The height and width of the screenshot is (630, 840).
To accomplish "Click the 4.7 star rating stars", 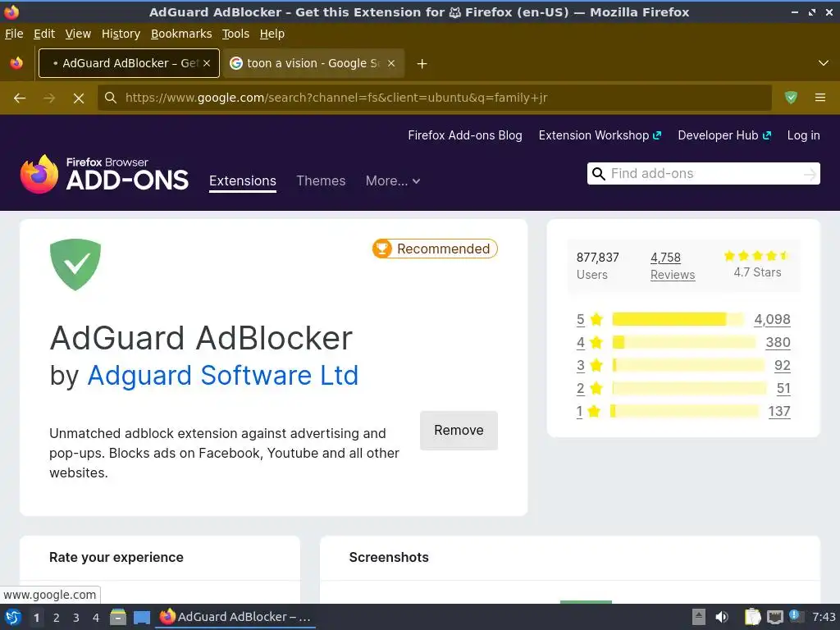I will [x=756, y=256].
